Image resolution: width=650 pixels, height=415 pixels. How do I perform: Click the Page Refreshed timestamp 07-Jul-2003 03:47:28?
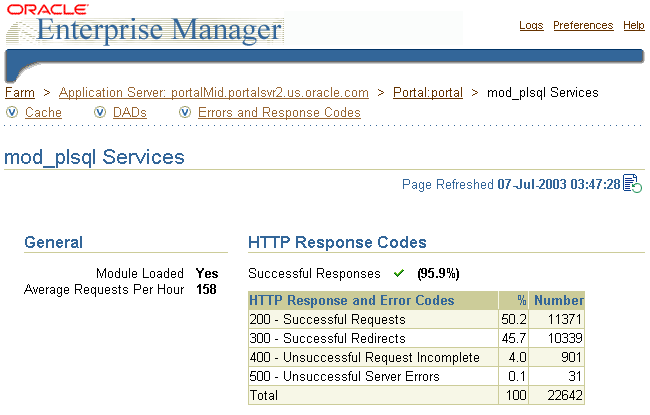click(558, 184)
